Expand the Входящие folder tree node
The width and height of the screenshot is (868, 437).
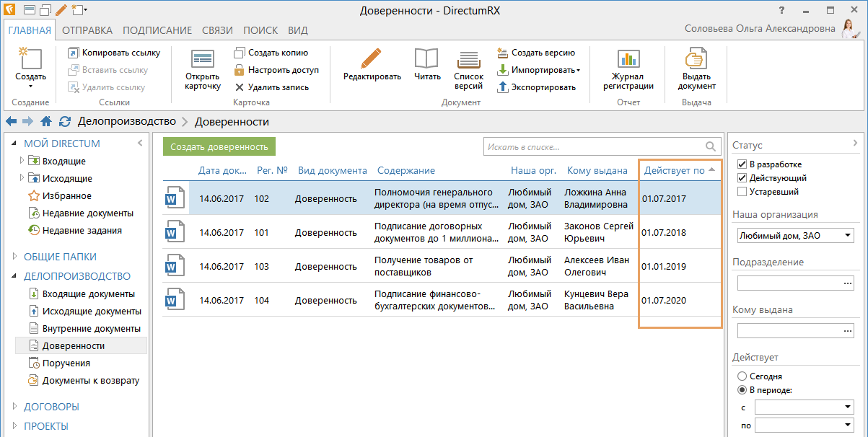coord(22,161)
